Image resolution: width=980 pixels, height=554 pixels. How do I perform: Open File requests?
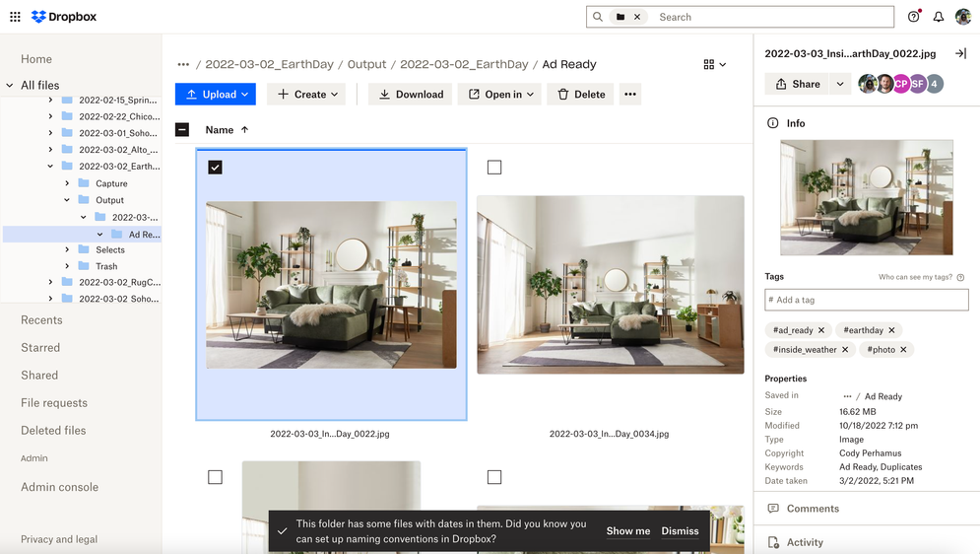(54, 402)
